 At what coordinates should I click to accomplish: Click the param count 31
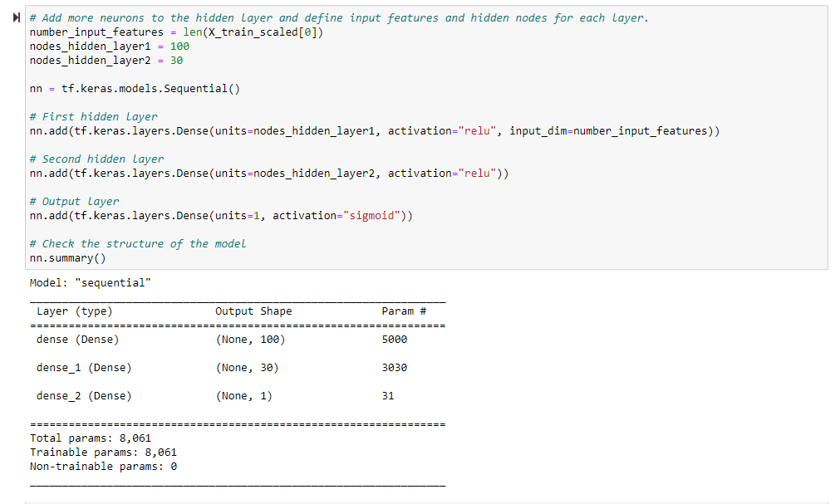point(388,396)
